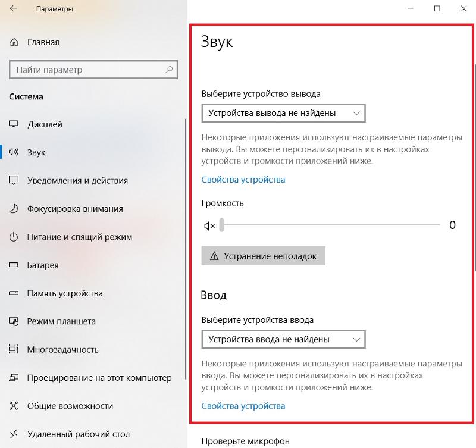Open output Свойства устройства link

(243, 180)
